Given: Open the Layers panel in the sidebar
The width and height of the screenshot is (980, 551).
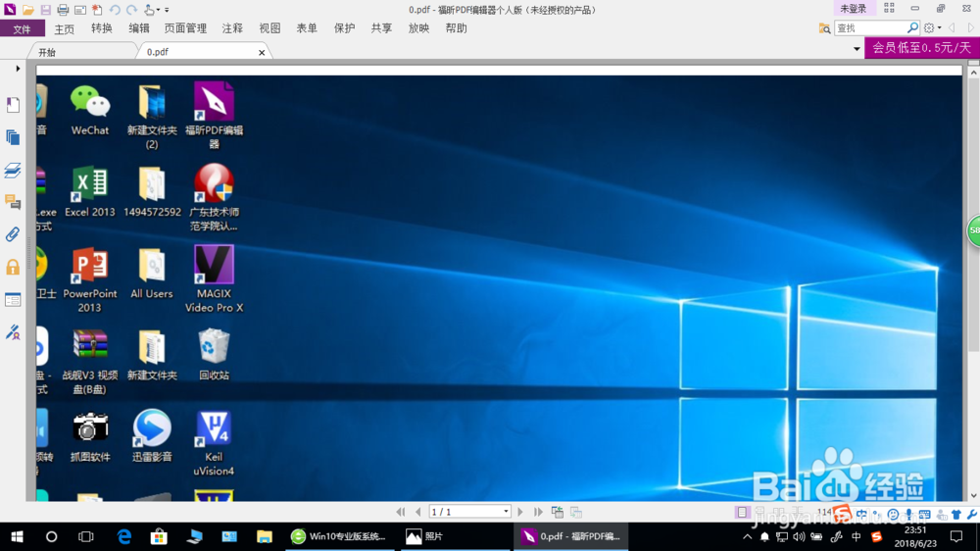Looking at the screenshot, I should coord(13,170).
